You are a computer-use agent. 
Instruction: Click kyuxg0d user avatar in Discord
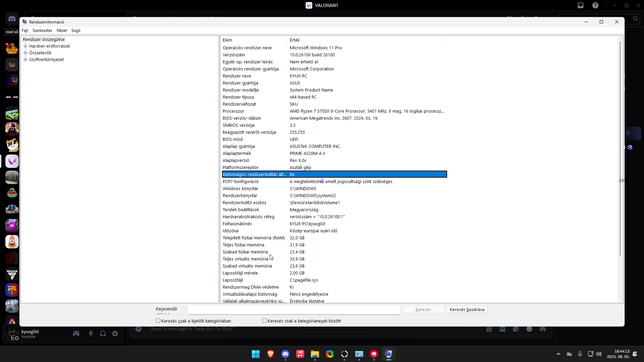pos(12,334)
